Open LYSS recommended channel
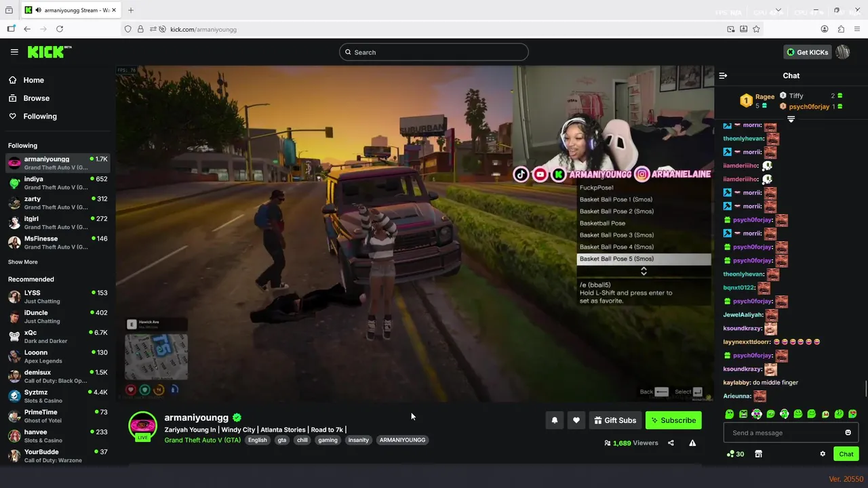 coord(57,297)
